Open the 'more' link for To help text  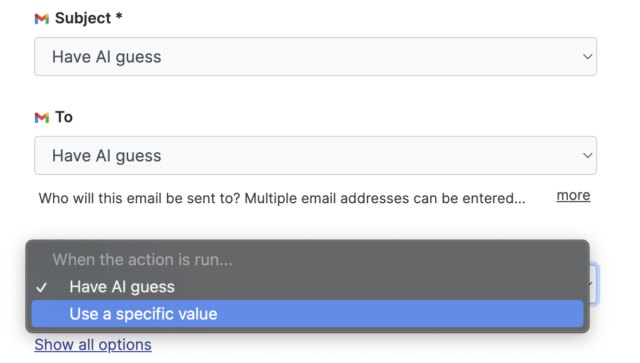pos(573,196)
